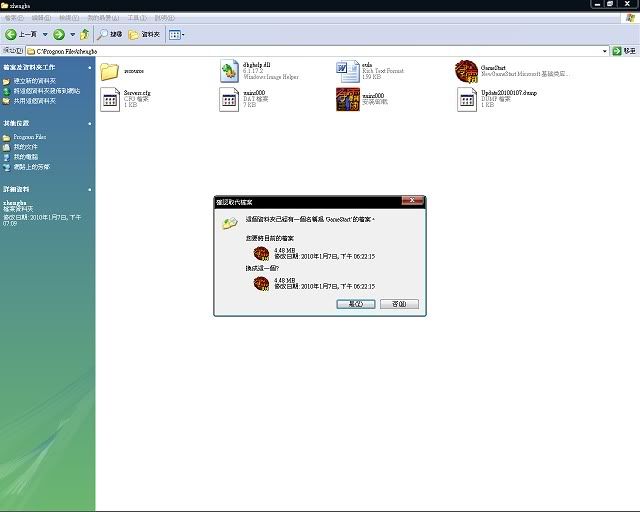Select the main000 DAT file icon
Screen dimensions: 640x512
coord(230,99)
